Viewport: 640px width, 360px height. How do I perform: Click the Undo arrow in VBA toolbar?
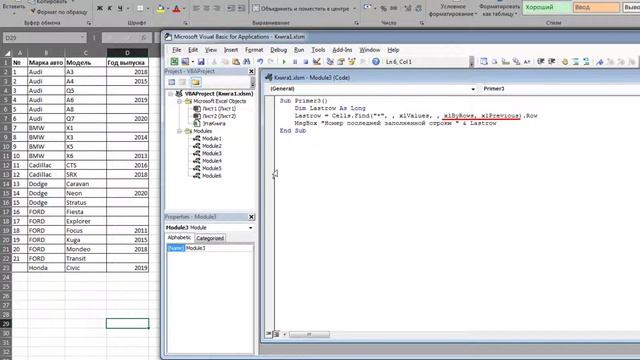click(260, 62)
